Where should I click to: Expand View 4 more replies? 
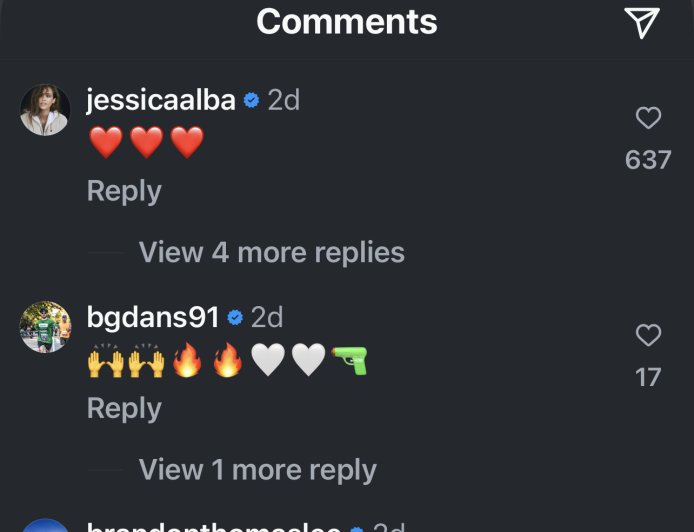[272, 252]
